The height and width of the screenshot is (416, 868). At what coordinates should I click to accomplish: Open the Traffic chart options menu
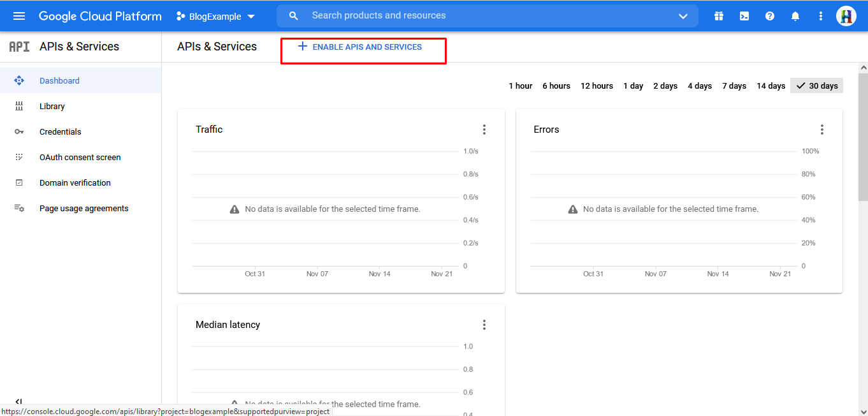point(484,130)
